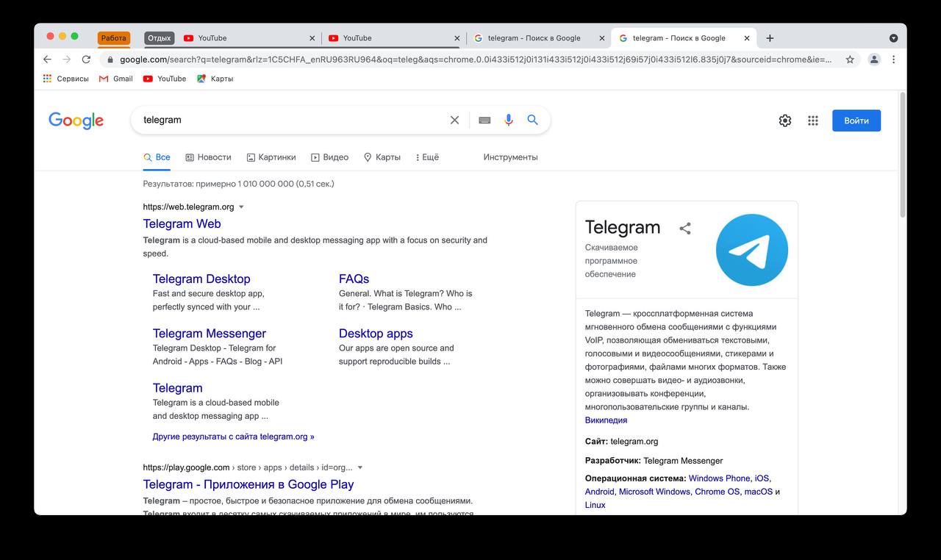Reload the current page
The width and height of the screenshot is (941, 560).
pos(86,60)
